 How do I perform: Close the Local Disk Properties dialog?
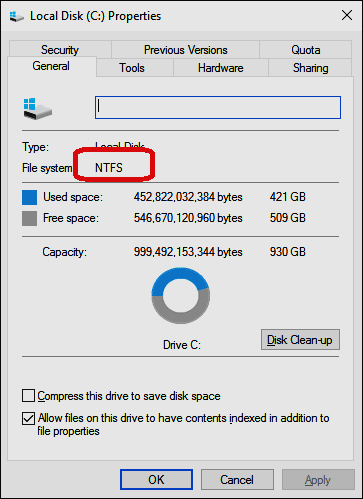(x=347, y=15)
